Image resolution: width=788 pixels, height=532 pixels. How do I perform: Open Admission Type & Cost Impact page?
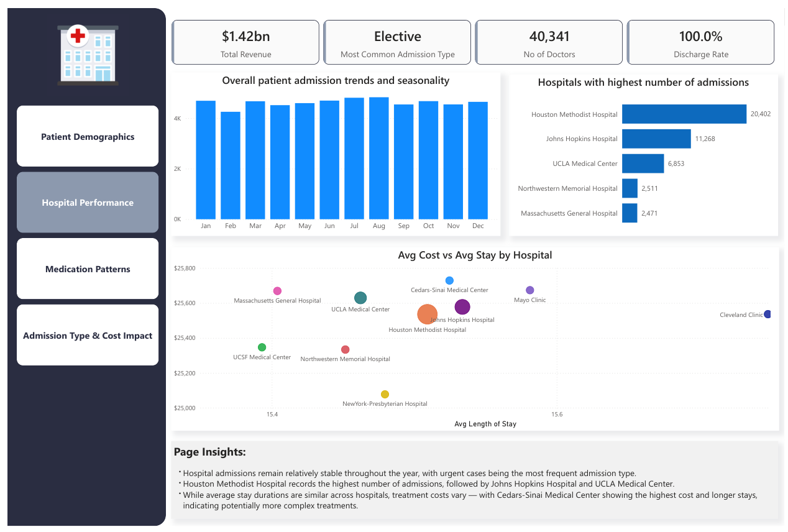pos(88,336)
